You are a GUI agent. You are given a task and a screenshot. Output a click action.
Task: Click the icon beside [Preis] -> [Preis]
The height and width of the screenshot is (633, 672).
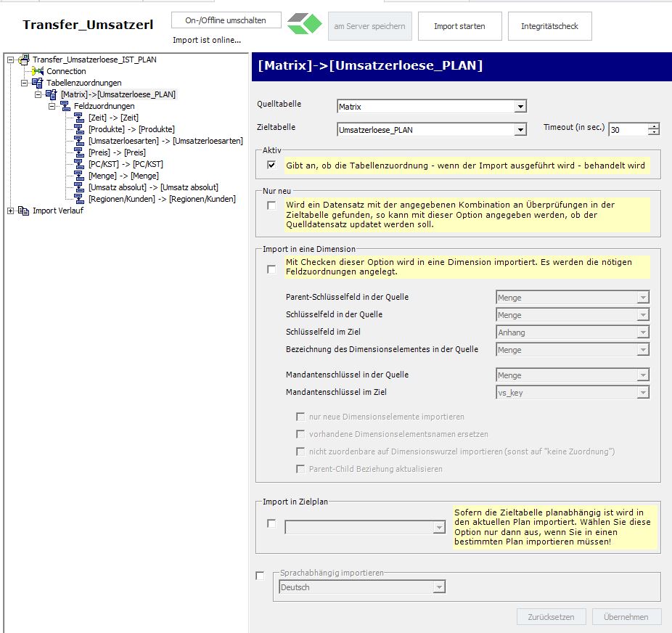pos(79,152)
